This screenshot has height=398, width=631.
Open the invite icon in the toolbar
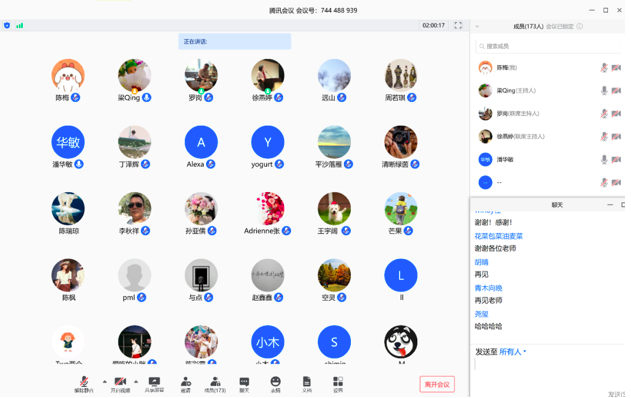tap(186, 384)
